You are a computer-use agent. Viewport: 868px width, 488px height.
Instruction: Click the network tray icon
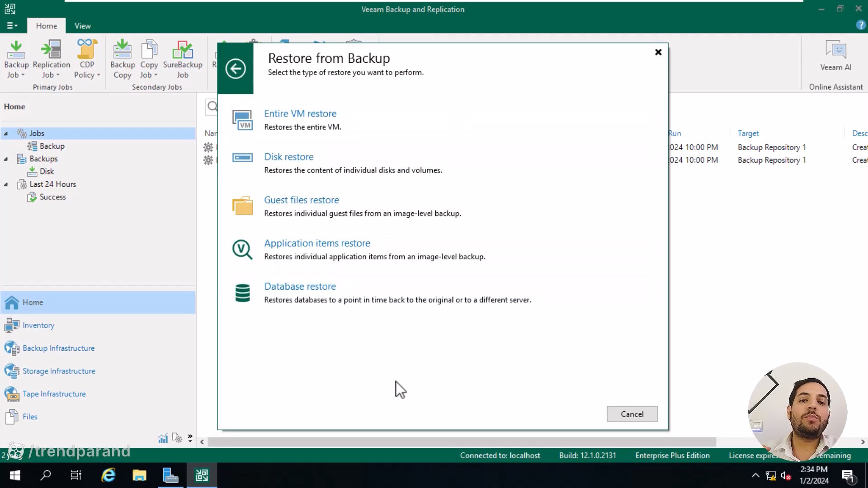point(771,476)
